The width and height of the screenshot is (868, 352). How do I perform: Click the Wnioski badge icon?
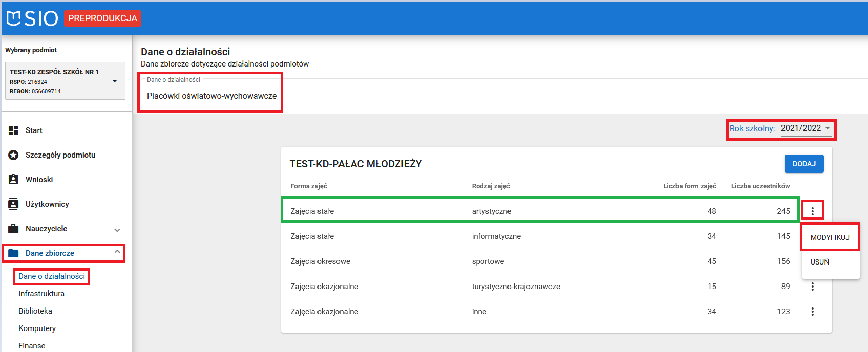tap(14, 180)
